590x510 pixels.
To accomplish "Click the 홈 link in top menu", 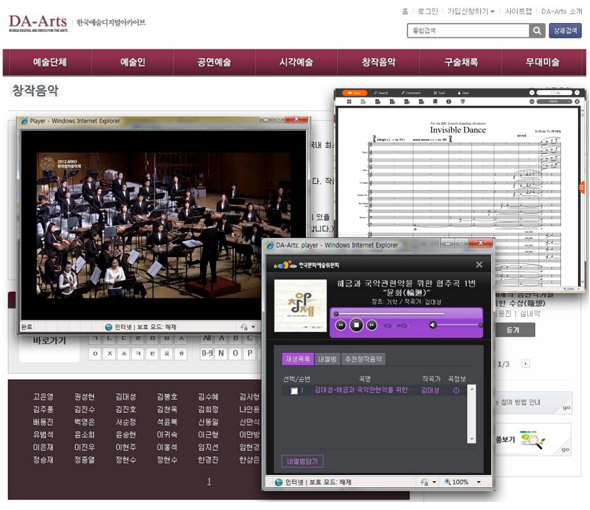I will pos(405,11).
